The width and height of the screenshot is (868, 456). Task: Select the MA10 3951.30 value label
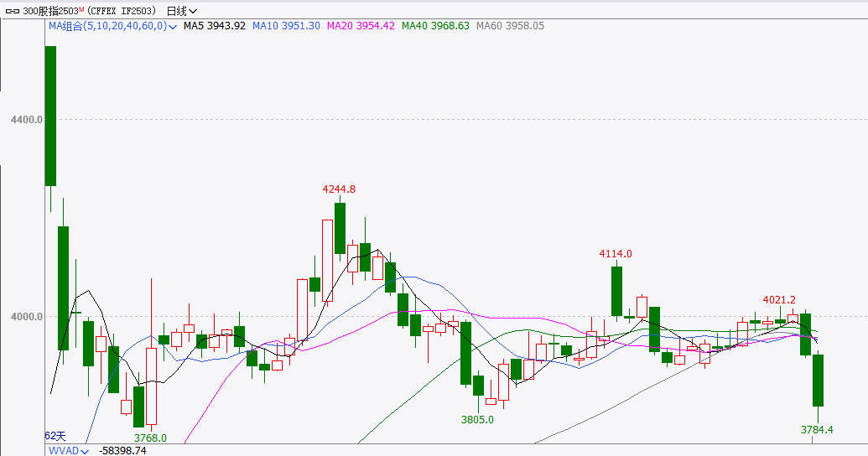[286, 26]
